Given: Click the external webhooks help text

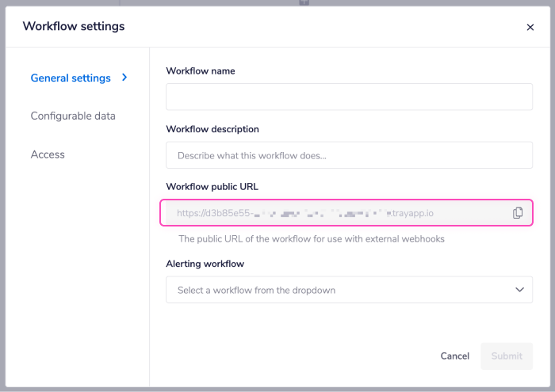Looking at the screenshot, I should 312,238.
